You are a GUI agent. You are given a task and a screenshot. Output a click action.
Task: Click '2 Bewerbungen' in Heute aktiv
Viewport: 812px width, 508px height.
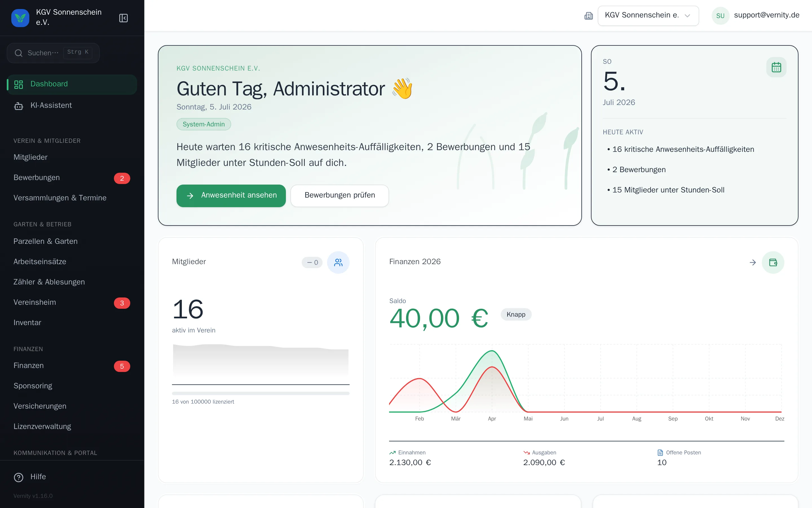(x=639, y=170)
